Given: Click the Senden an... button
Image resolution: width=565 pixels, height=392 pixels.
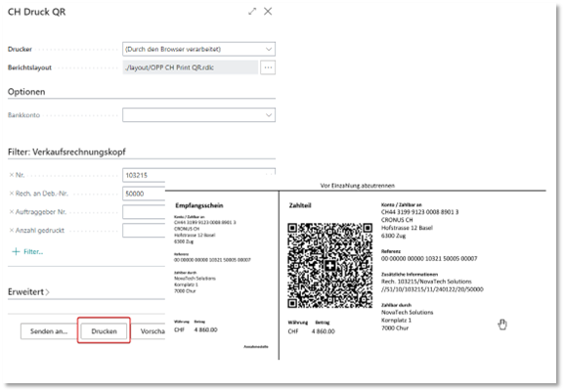Looking at the screenshot, I should tap(49, 331).
